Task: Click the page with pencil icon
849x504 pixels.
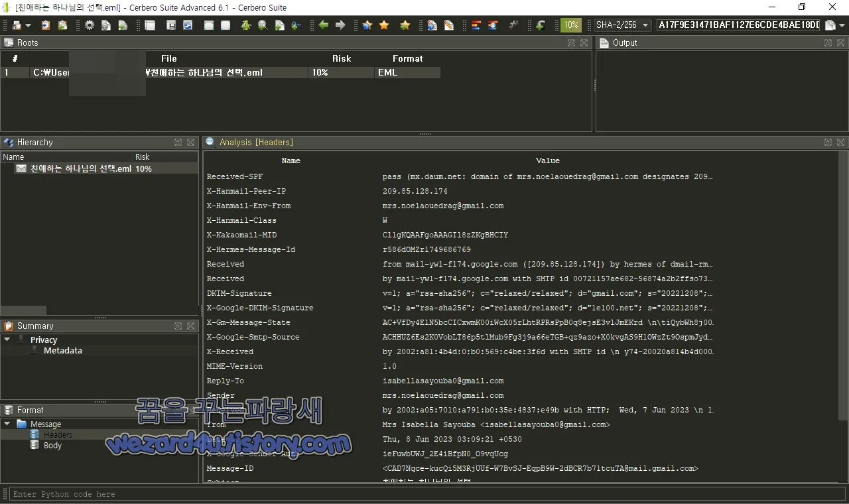Action: pos(449,25)
